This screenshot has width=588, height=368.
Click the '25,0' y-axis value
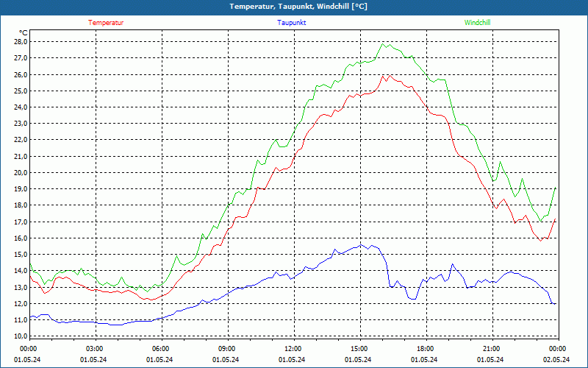click(x=21, y=91)
